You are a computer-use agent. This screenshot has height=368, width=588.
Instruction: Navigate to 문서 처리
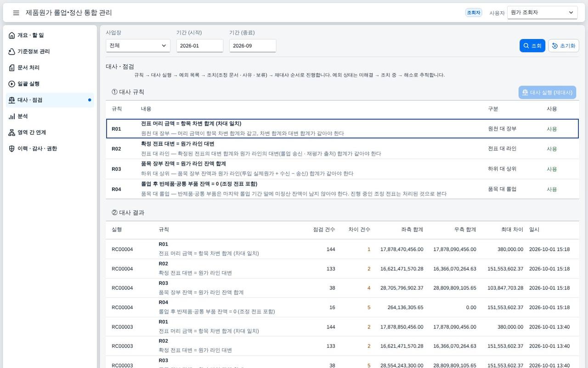(x=50, y=68)
